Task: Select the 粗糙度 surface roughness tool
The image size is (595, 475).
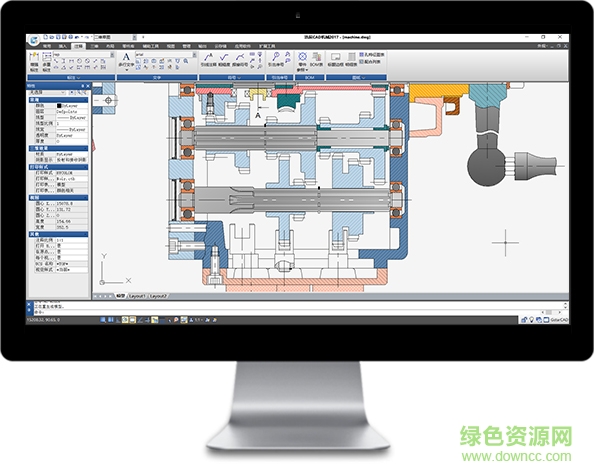Action: click(x=224, y=60)
